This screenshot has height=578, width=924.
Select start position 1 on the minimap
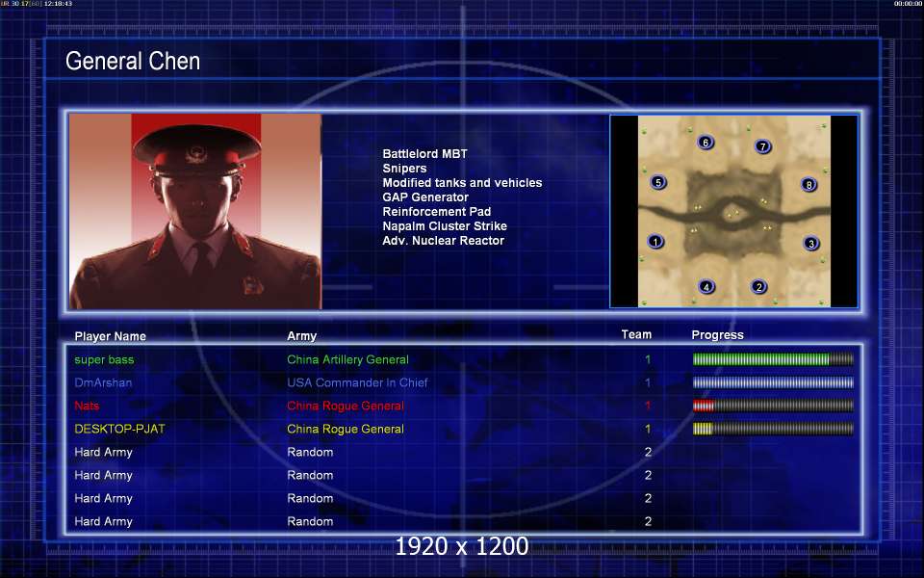[x=655, y=241]
